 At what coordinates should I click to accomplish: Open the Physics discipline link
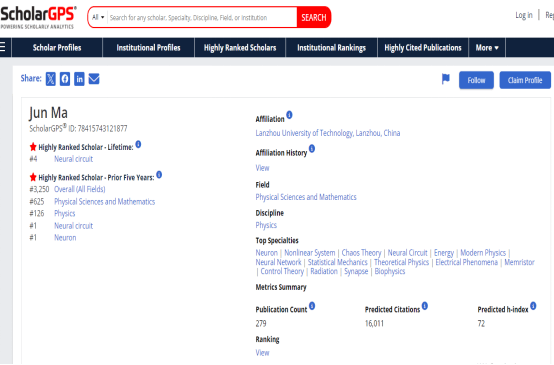coord(266,225)
